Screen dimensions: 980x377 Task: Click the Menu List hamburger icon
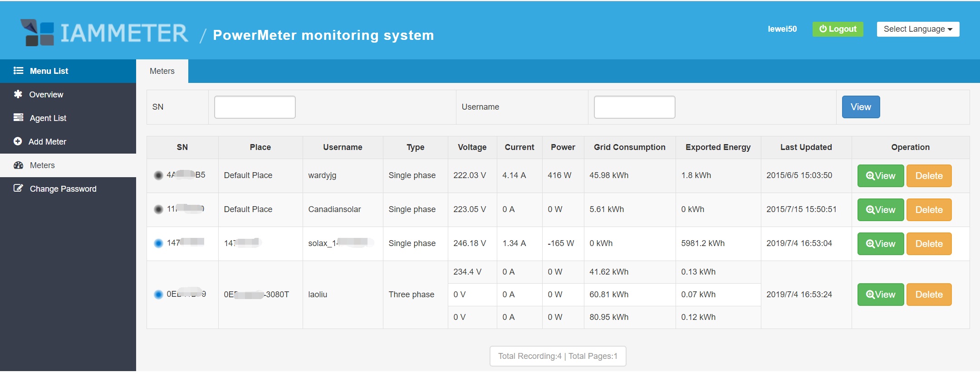click(18, 71)
